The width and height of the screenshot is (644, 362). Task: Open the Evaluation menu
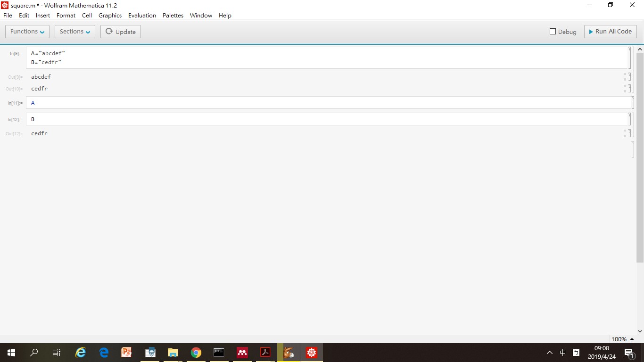pos(142,15)
